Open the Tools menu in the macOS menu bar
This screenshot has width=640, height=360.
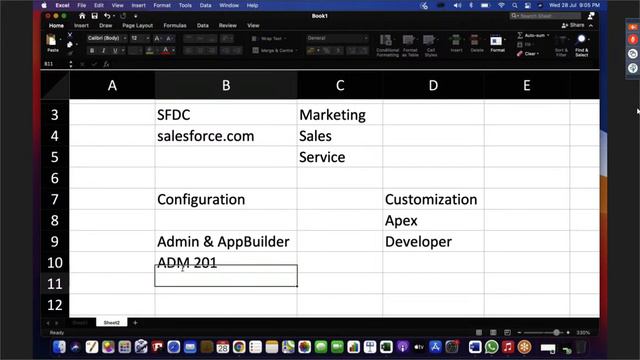tap(185, 5)
